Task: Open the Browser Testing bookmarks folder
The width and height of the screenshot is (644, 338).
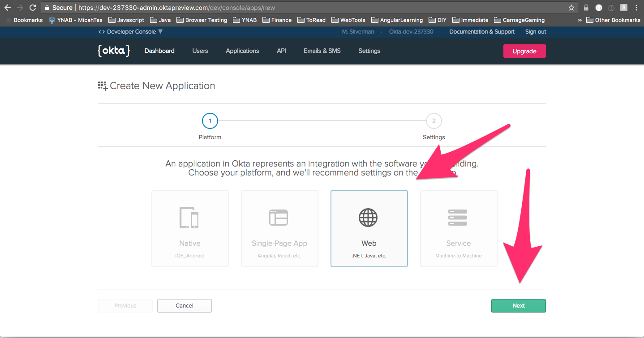Action: [202, 20]
